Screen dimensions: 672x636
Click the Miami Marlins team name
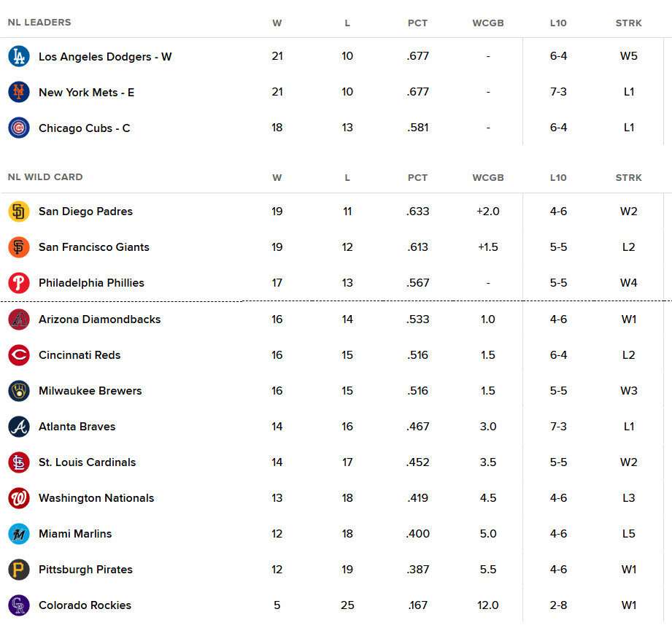click(x=75, y=534)
